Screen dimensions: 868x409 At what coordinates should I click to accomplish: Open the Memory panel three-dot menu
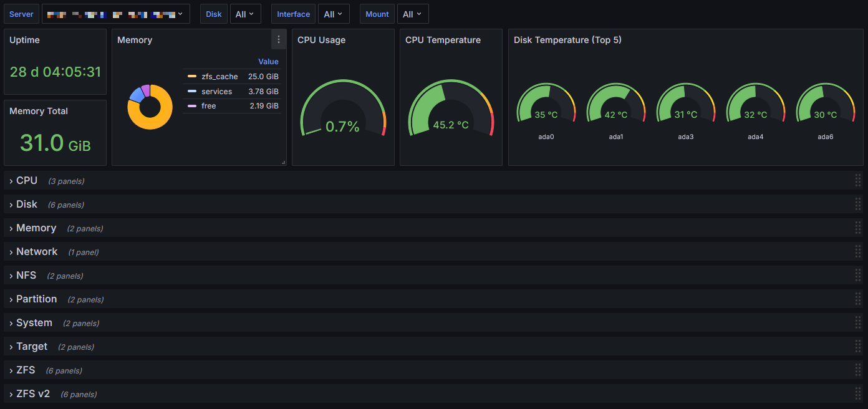pyautogui.click(x=279, y=39)
